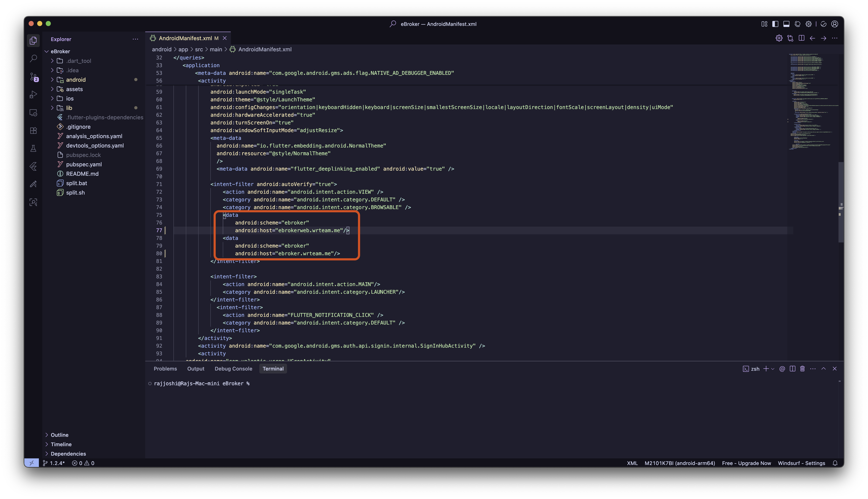Open Windsurf - Settings in status bar

coord(802,463)
